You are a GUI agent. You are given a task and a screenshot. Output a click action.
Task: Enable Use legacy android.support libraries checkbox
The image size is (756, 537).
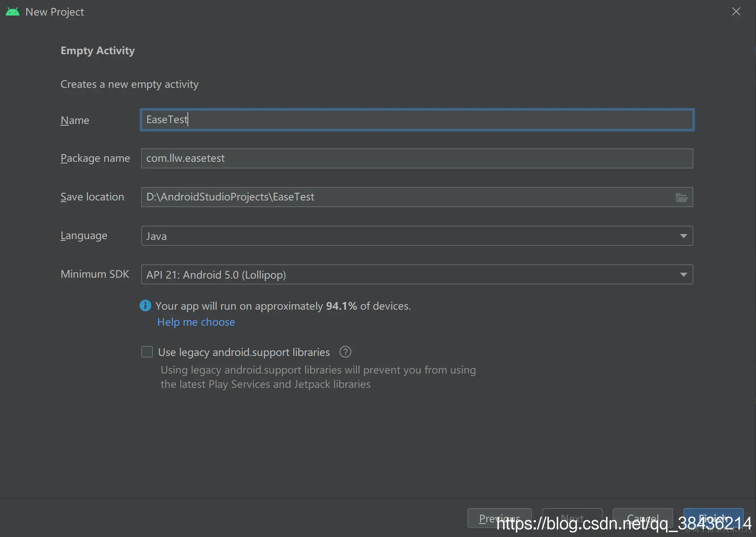tap(147, 352)
